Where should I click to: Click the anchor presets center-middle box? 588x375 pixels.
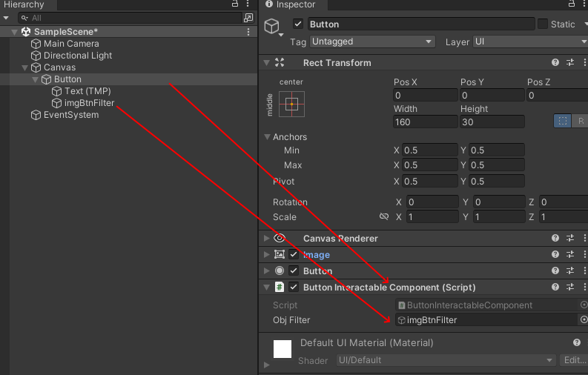[x=291, y=104]
